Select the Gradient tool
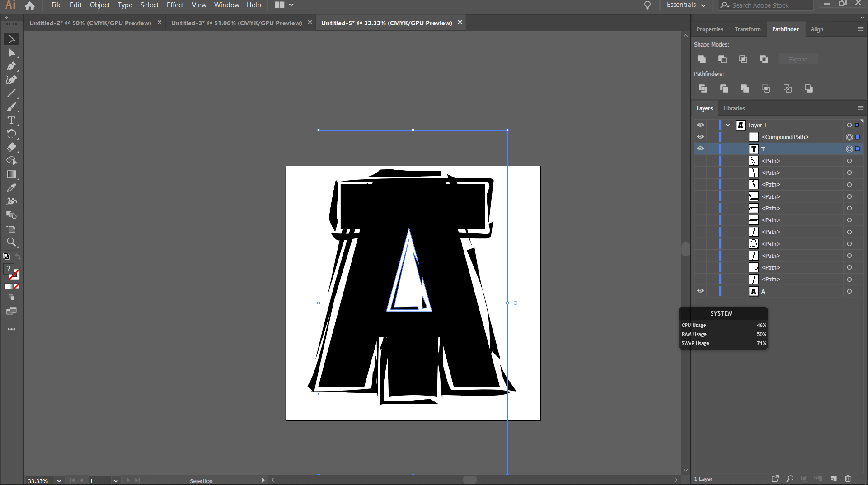Screen dimensions: 868x485 click(12, 175)
